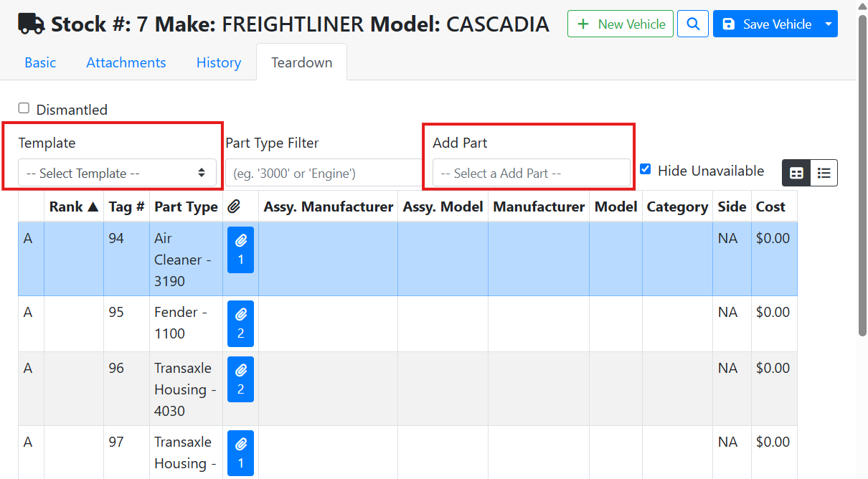Expand the Save Vehicle dropdown arrow
868x479 pixels.
click(829, 24)
